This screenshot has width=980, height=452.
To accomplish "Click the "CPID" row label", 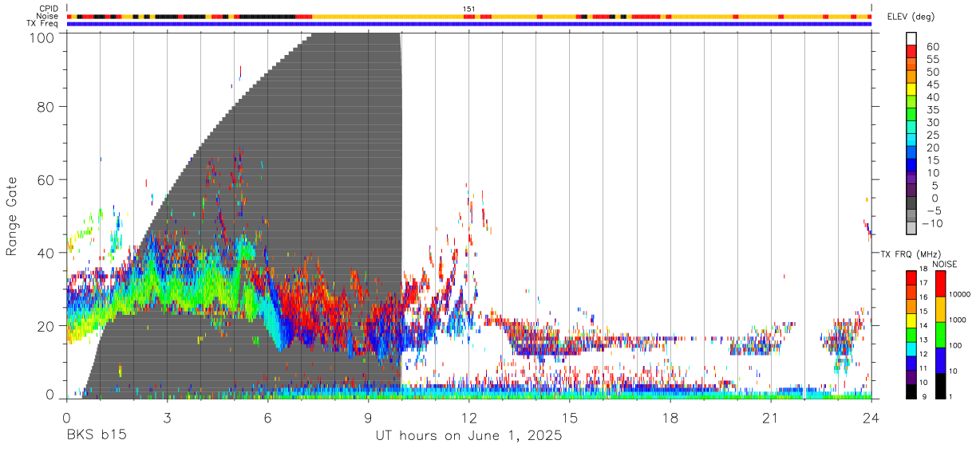I will pyautogui.click(x=48, y=9).
